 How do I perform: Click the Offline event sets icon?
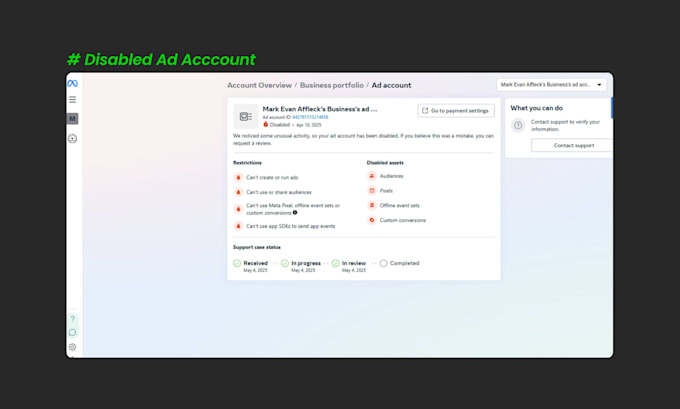point(372,205)
